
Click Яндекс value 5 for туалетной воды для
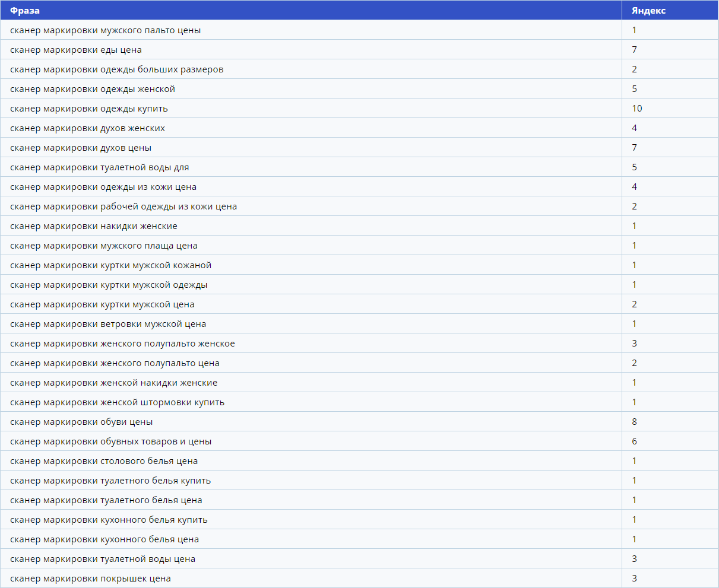pyautogui.click(x=635, y=167)
